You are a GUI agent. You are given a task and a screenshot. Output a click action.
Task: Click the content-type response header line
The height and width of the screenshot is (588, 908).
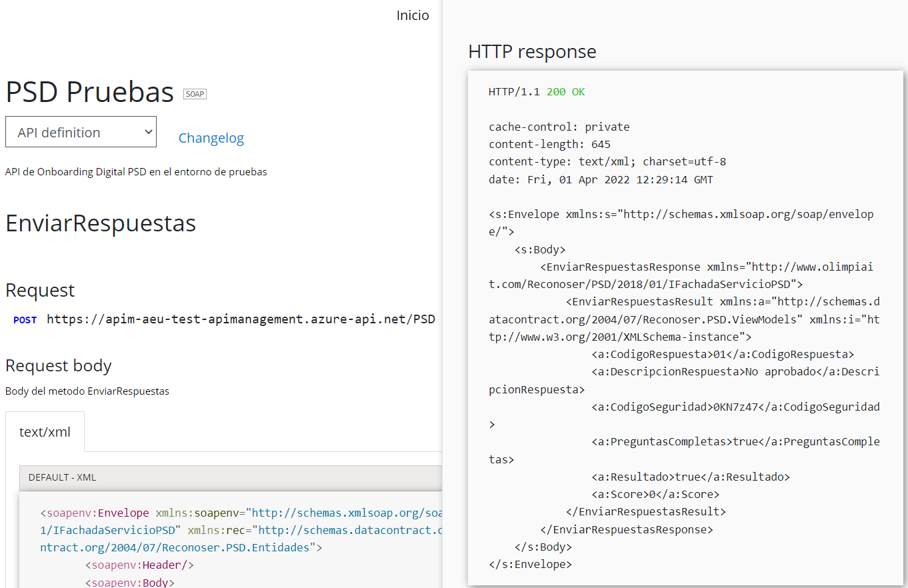click(x=607, y=161)
